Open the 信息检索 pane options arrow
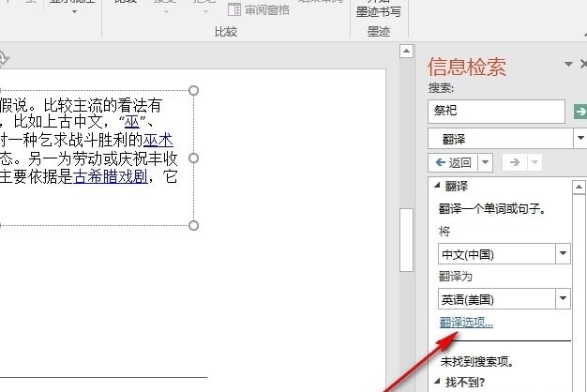 click(568, 65)
